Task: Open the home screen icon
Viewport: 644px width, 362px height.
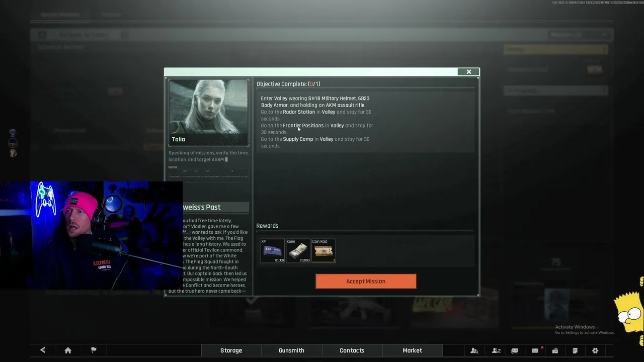Action: click(68, 350)
